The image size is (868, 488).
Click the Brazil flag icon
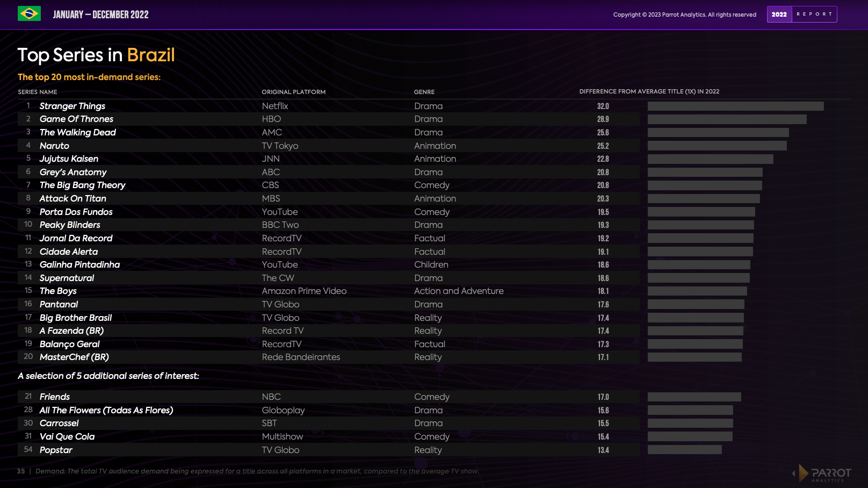click(29, 13)
